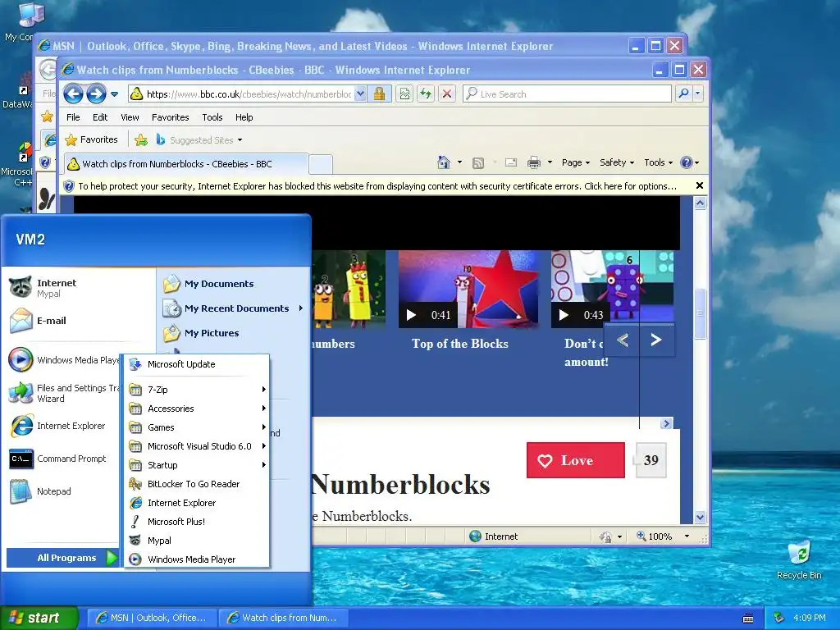Open the View menu
Viewport: 840px width, 630px height.
coord(130,117)
